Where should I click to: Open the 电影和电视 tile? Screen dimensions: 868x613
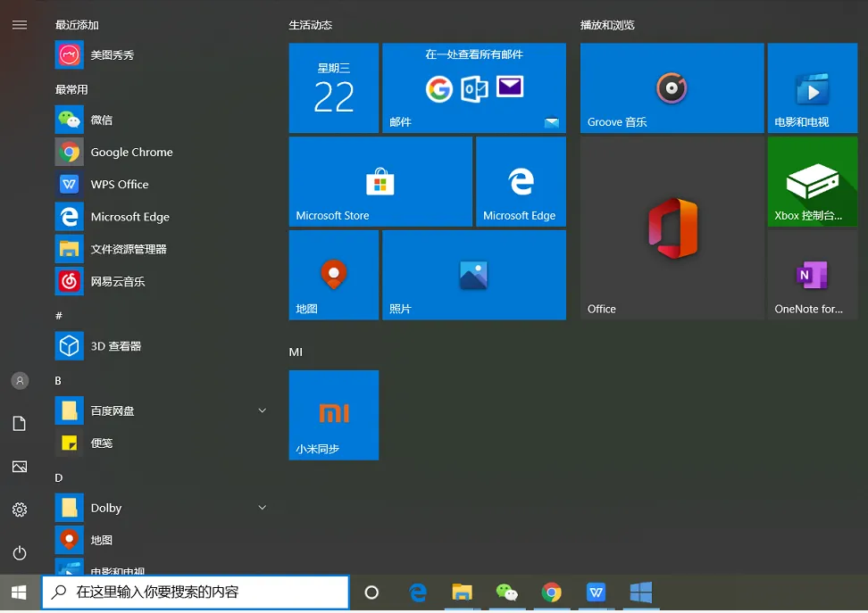[x=813, y=88]
